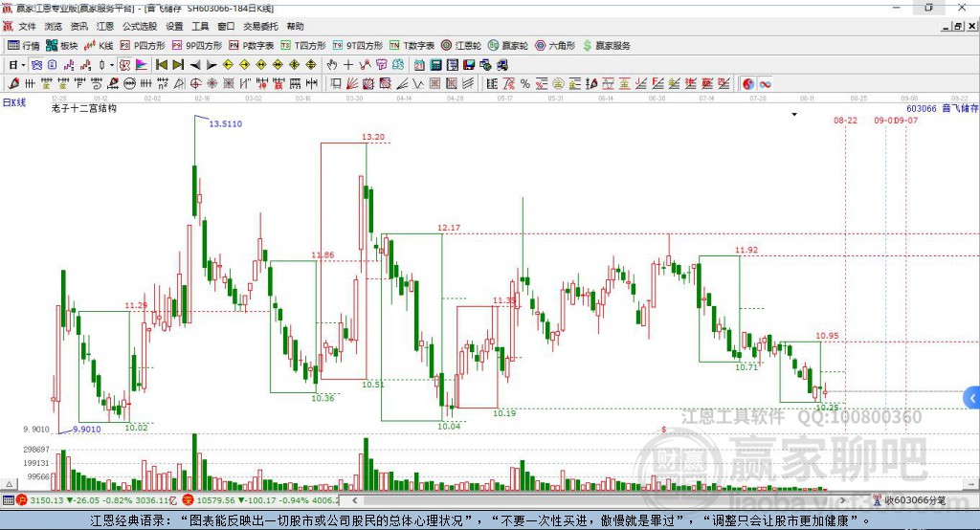The height and width of the screenshot is (530, 980).
Task: Toggle the highlighted blue pattern button
Action: (x=36, y=65)
